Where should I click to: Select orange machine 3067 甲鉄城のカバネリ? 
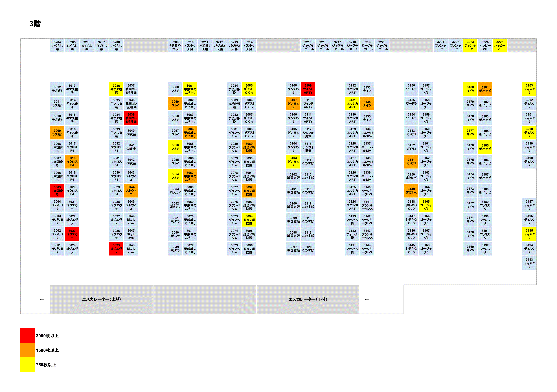(190, 176)
